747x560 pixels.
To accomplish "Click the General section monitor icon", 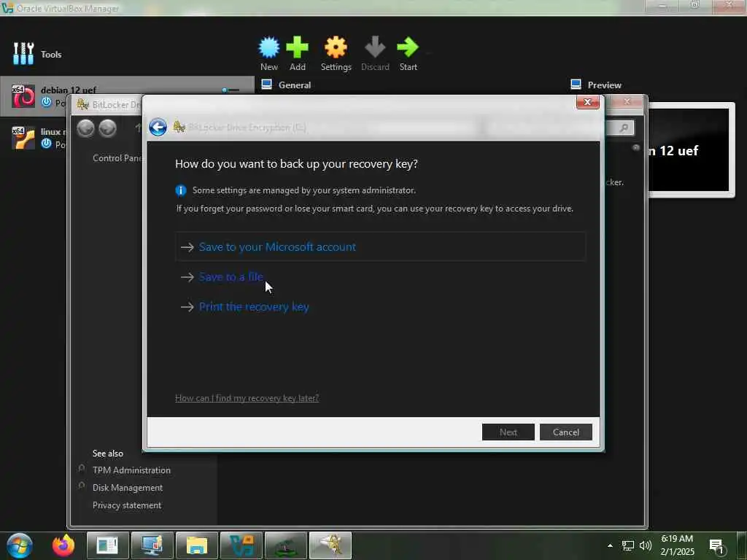I will (267, 85).
